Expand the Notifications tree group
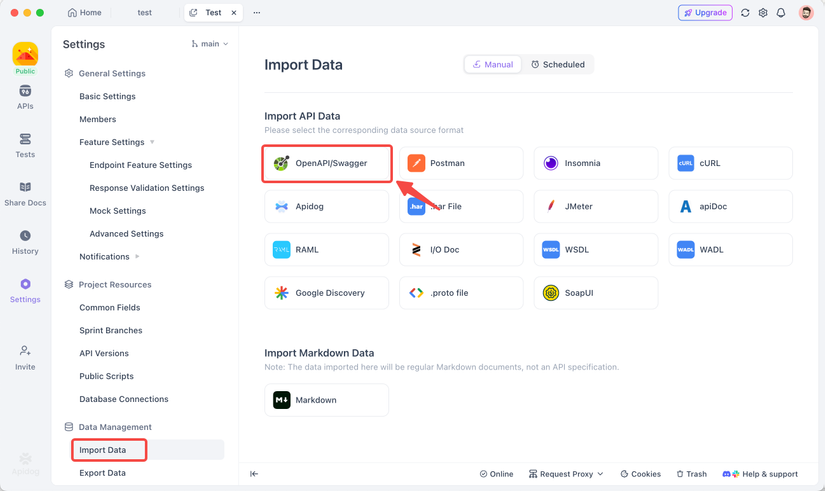The width and height of the screenshot is (825, 491). pos(137,256)
